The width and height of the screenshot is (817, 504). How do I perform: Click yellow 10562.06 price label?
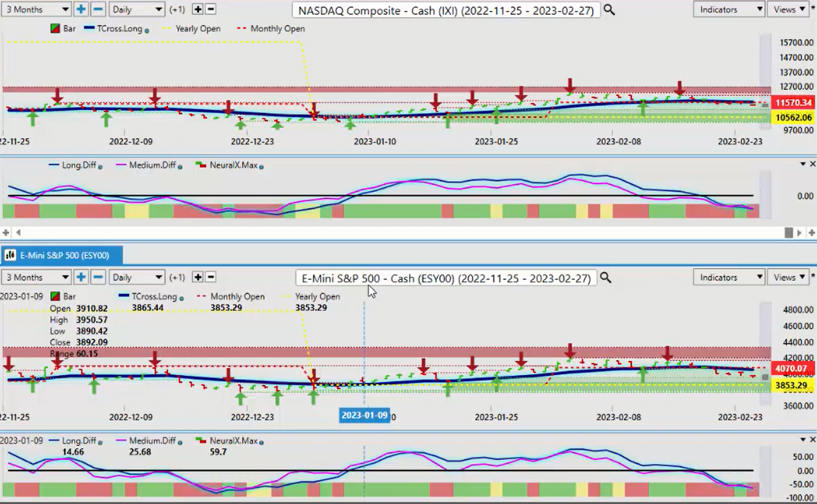[794, 117]
